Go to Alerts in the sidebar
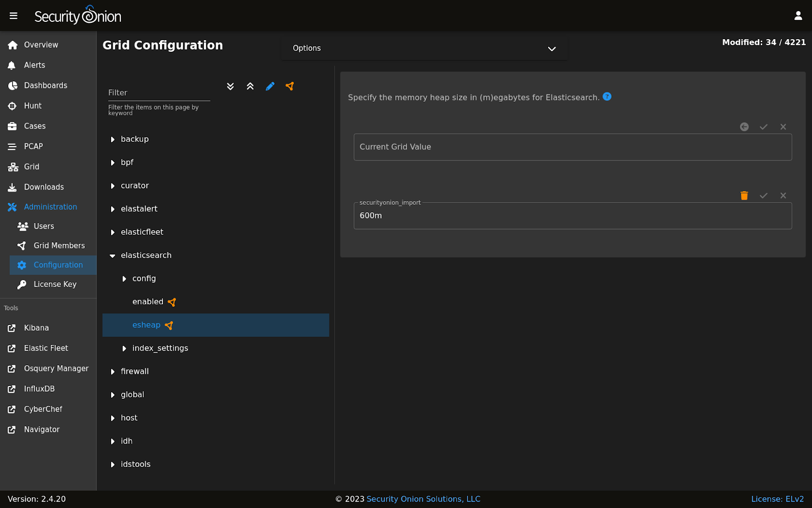 (x=48, y=65)
